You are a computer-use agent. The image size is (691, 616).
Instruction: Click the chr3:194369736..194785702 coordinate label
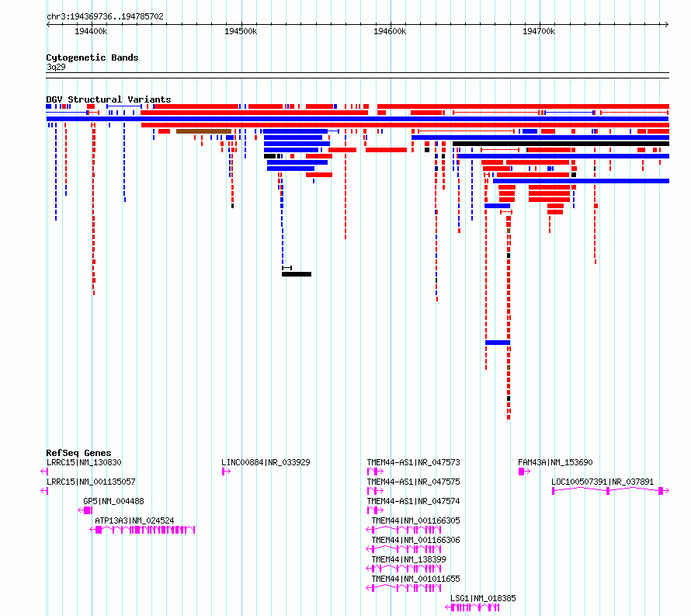(105, 16)
